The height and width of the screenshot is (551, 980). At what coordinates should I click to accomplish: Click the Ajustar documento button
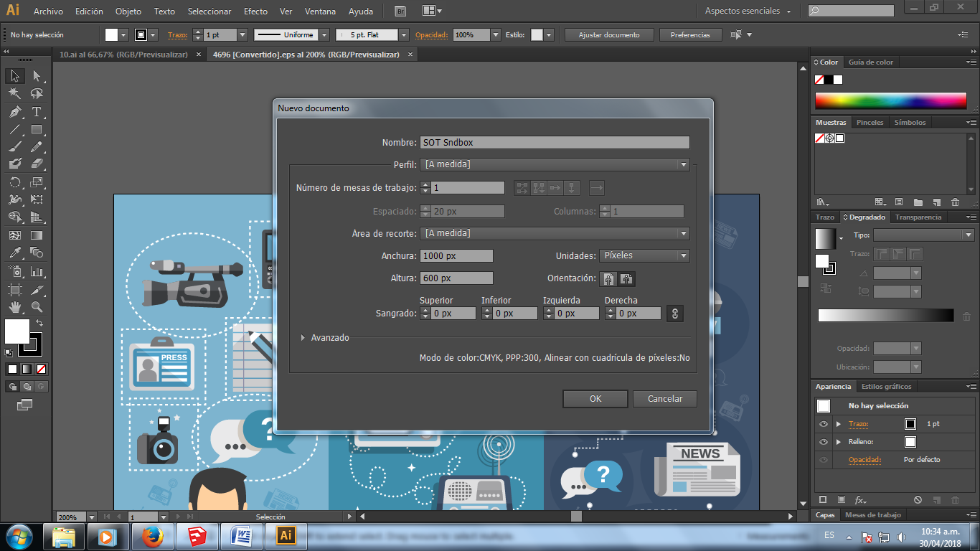608,34
